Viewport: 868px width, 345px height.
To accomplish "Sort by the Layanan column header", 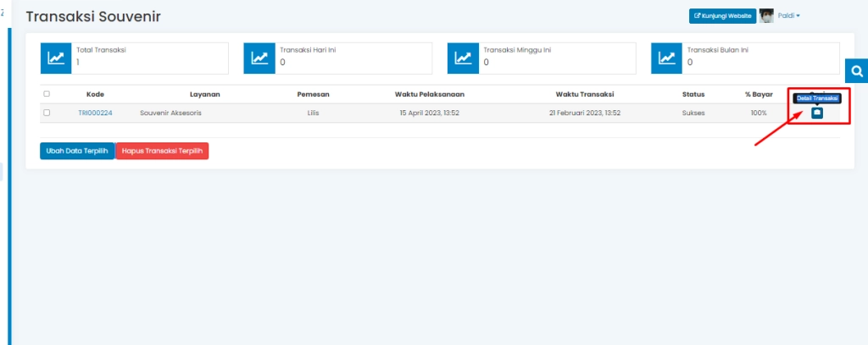I will coord(205,94).
